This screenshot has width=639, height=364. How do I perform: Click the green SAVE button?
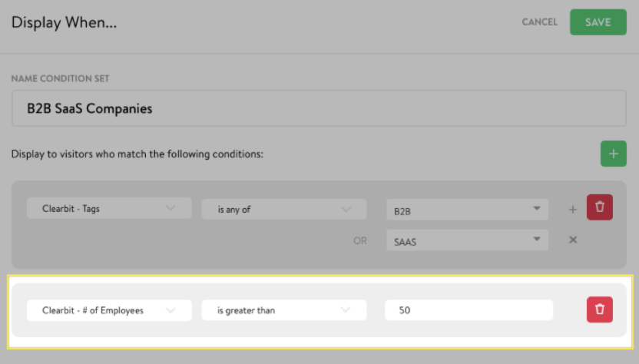click(598, 22)
